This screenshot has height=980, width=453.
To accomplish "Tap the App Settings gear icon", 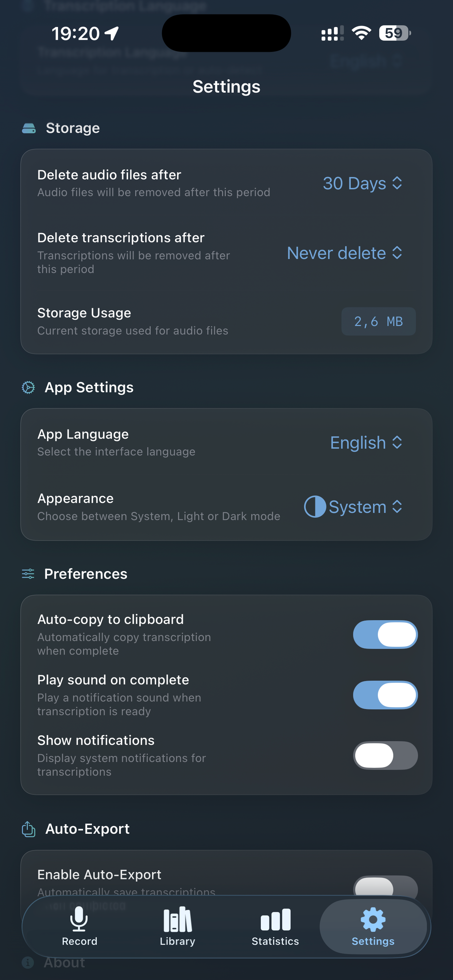I will 28,387.
